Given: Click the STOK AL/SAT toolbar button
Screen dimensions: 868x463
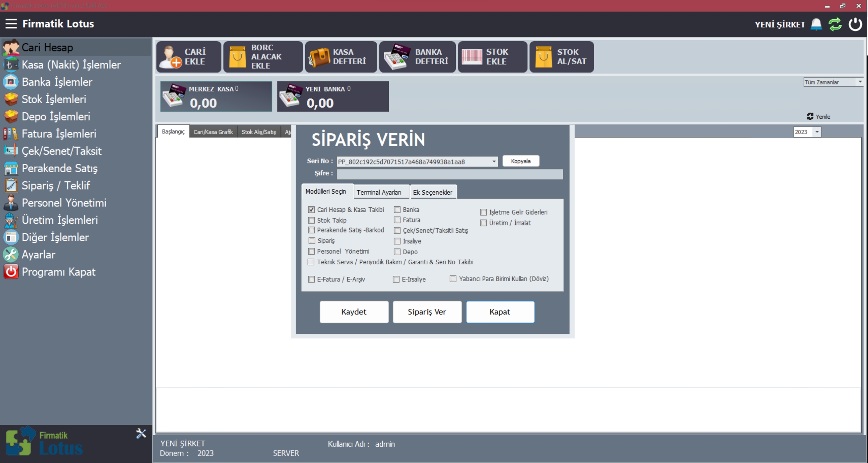Looking at the screenshot, I should pyautogui.click(x=562, y=57).
